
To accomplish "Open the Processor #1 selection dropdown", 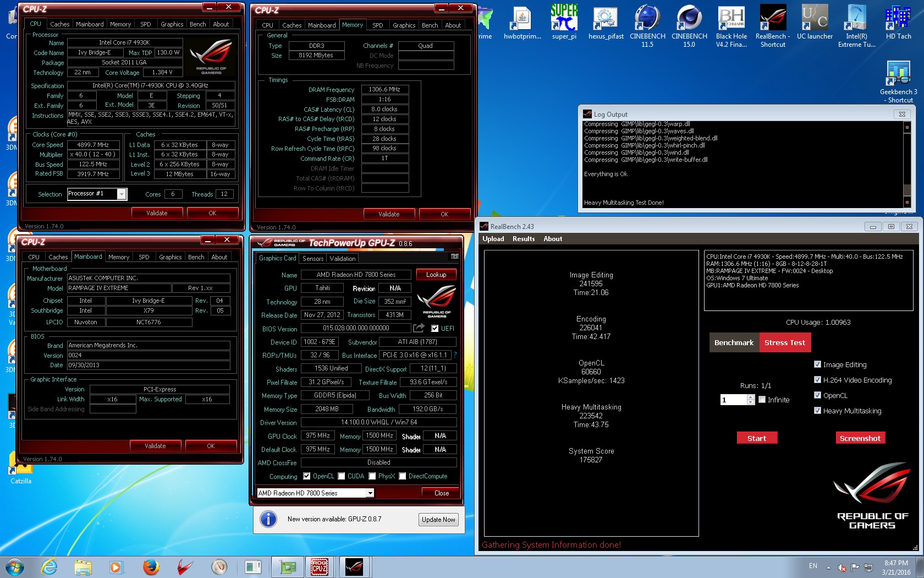I will point(122,194).
